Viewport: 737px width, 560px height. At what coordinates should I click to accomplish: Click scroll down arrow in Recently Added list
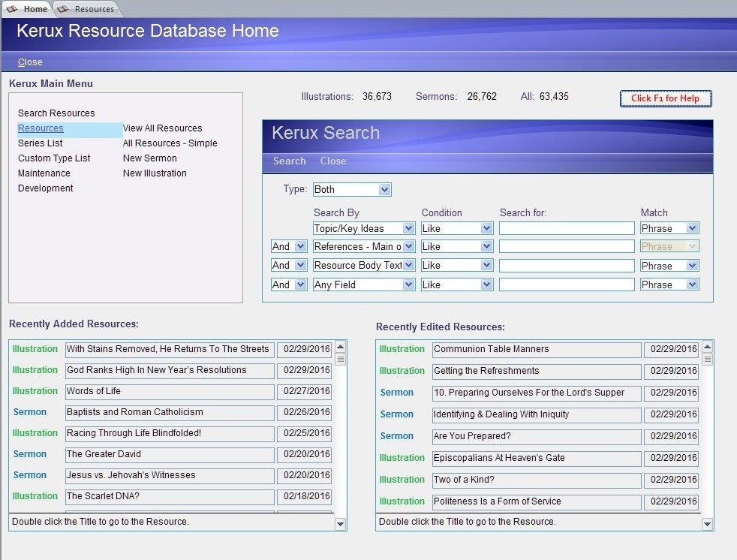(341, 524)
